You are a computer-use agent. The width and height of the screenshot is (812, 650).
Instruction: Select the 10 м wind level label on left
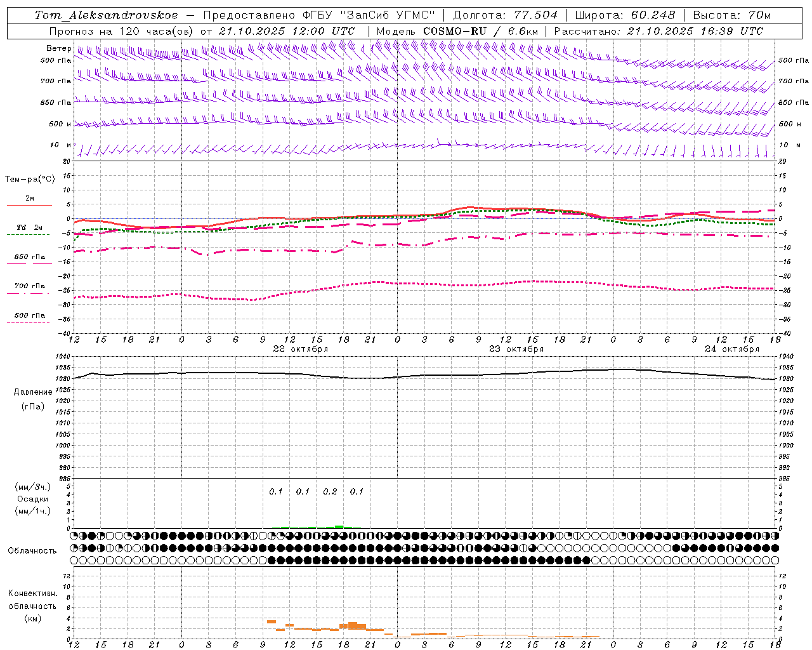(60, 145)
